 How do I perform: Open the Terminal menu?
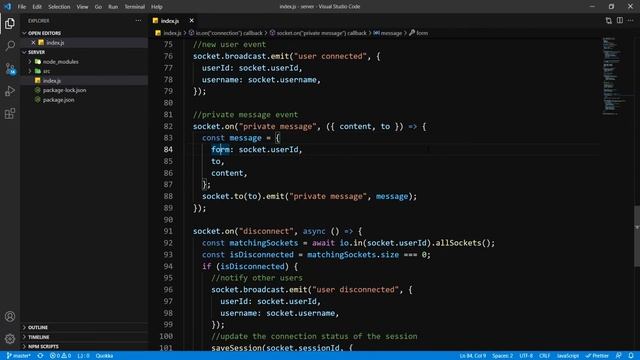[x=135, y=7]
